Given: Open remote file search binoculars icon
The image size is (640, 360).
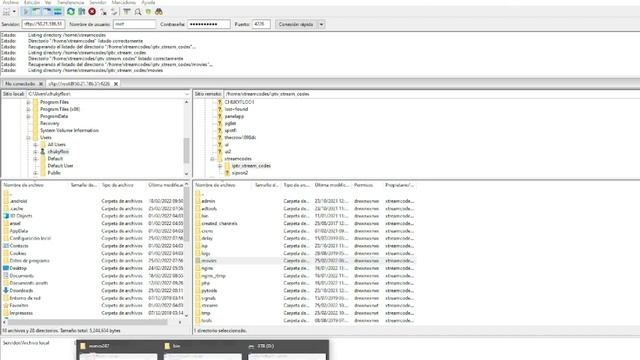Looking at the screenshot, I should [x=159, y=12].
